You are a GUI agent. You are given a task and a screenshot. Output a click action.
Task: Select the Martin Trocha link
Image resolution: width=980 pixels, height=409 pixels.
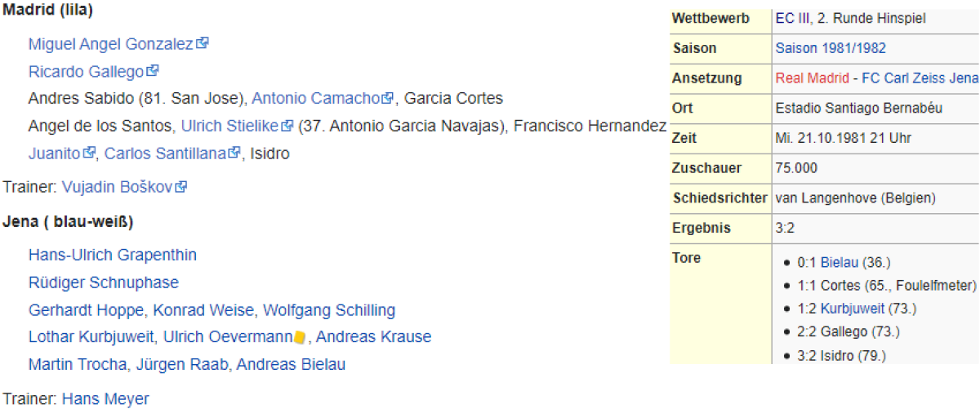(x=67, y=364)
